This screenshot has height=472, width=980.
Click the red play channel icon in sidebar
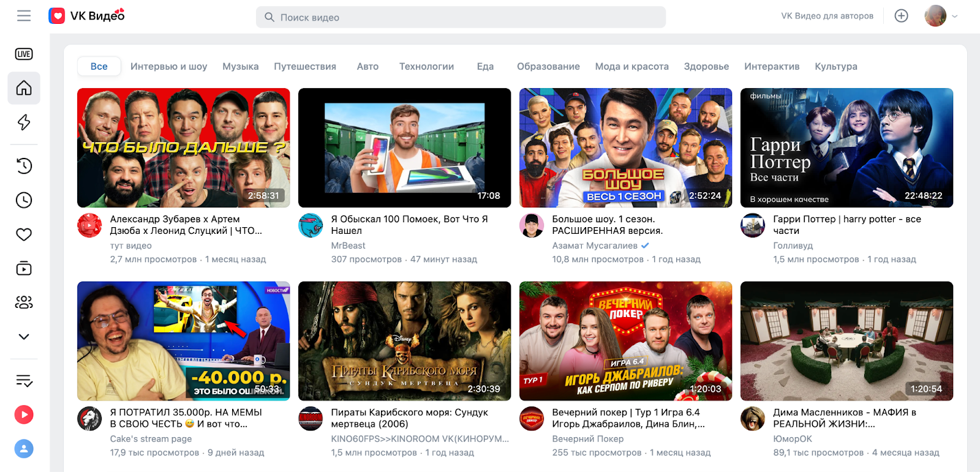coord(24,414)
